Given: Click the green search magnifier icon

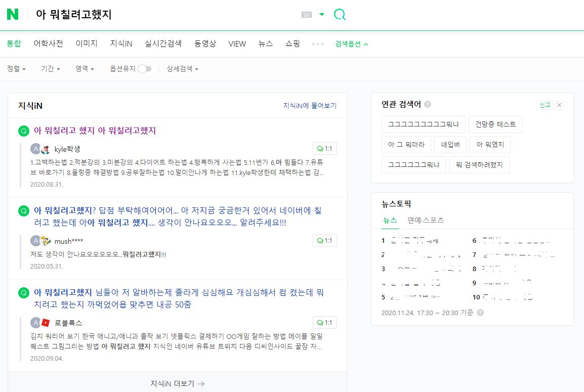Looking at the screenshot, I should click(340, 15).
